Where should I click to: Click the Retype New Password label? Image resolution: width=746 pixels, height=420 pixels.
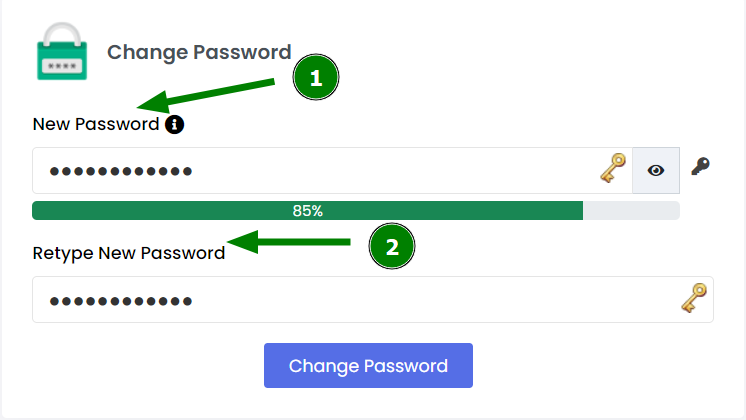pos(128,253)
